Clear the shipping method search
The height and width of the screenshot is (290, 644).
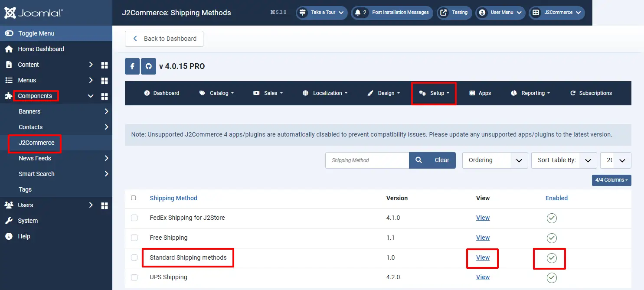point(442,160)
